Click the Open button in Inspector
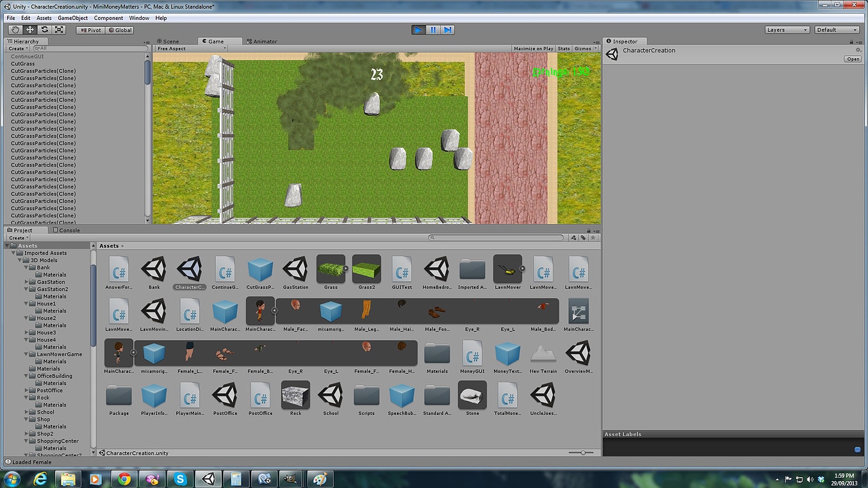Viewport: 868px width, 488px height. [853, 59]
